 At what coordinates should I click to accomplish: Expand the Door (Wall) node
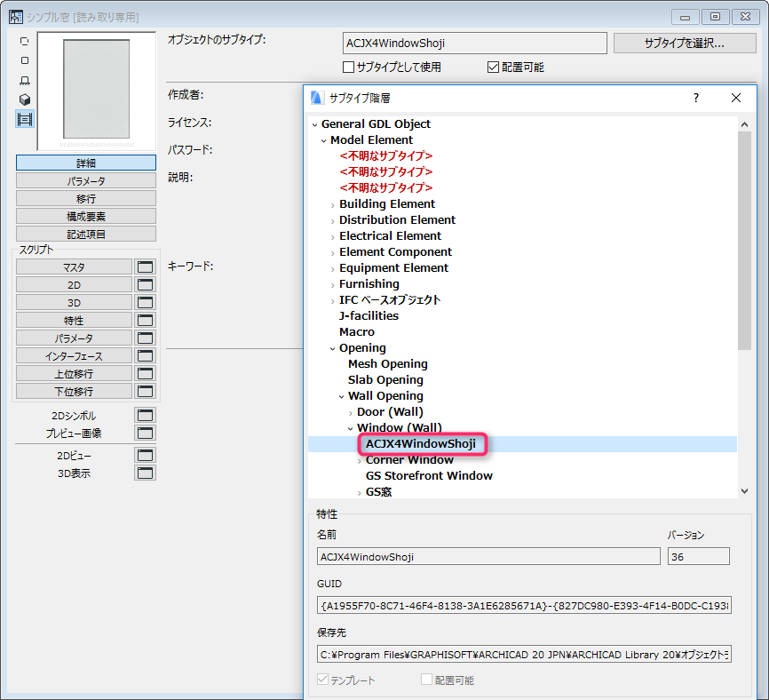[x=350, y=413]
